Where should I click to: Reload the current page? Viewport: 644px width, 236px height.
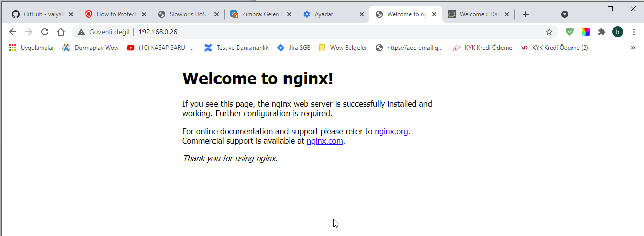[45, 32]
